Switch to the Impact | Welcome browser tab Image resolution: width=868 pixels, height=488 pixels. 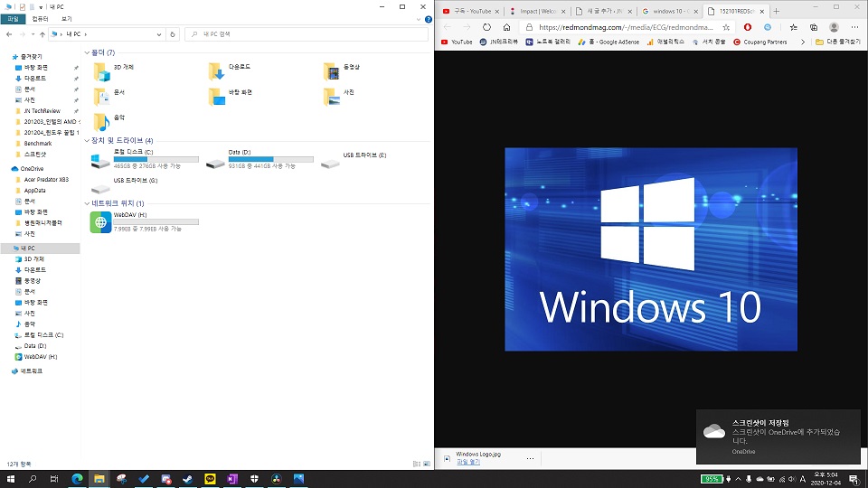(536, 11)
